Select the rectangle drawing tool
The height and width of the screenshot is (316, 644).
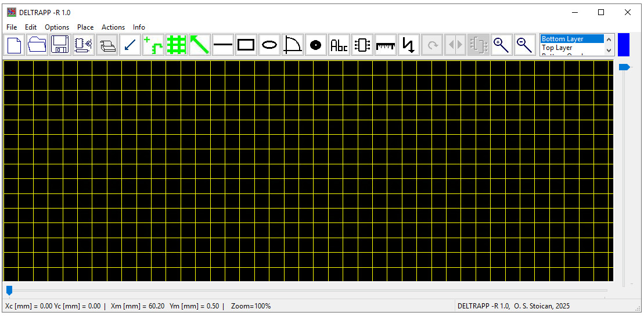click(x=246, y=45)
